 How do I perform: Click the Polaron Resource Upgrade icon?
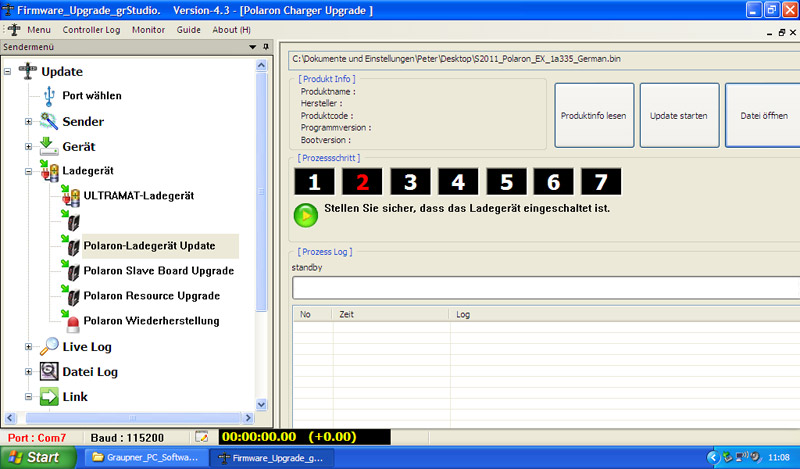[71, 295]
